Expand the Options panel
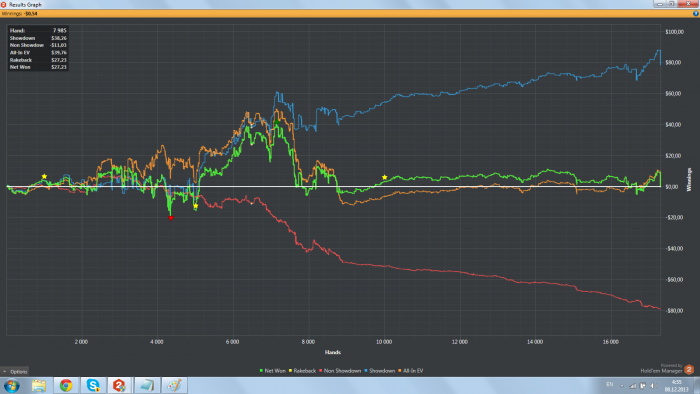 coord(15,371)
